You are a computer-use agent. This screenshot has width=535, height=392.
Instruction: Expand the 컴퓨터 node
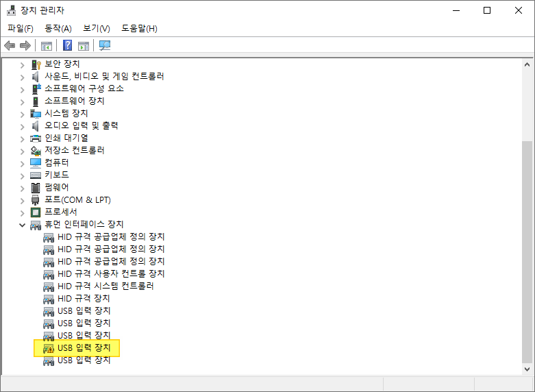click(23, 164)
